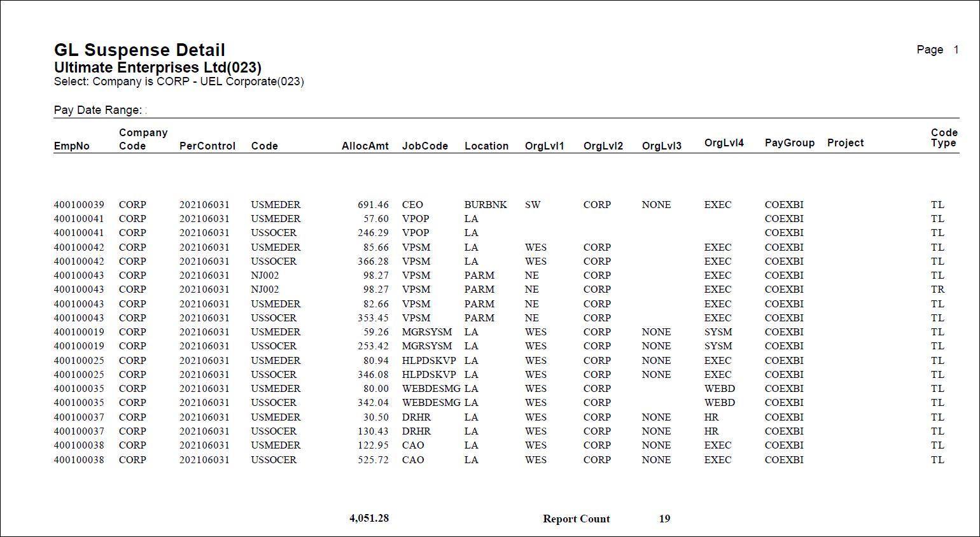Click WEBDESMG job code in 80.00 row
The height and width of the screenshot is (537, 980).
coord(431,389)
